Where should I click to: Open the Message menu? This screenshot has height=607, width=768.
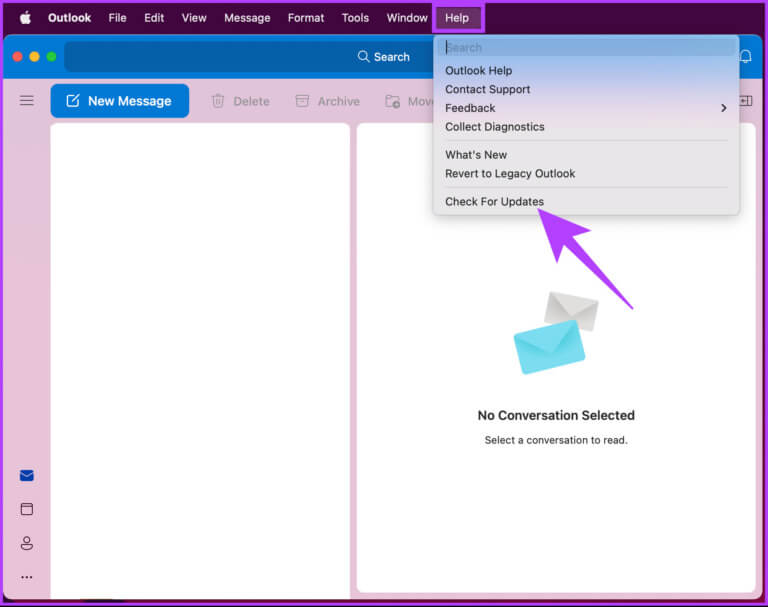(247, 18)
